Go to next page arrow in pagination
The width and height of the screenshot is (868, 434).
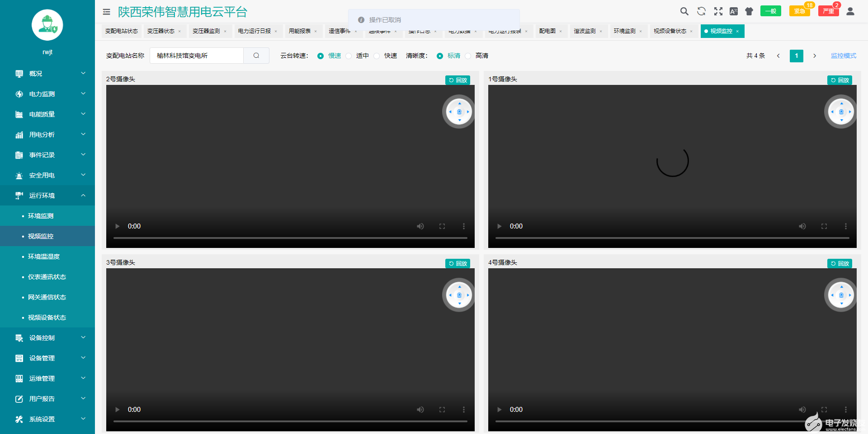click(x=815, y=56)
